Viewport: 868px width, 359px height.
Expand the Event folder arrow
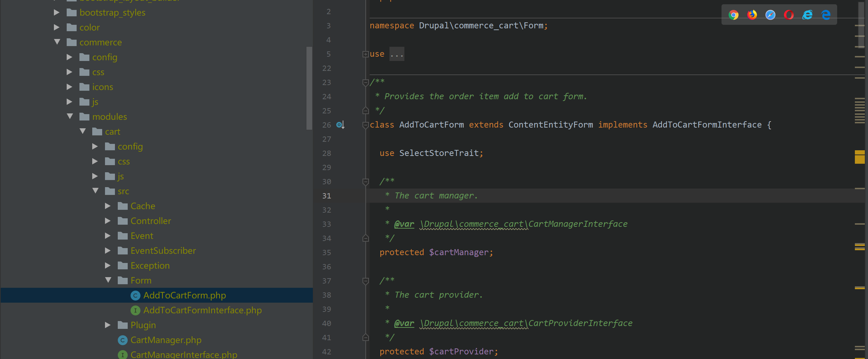point(108,236)
